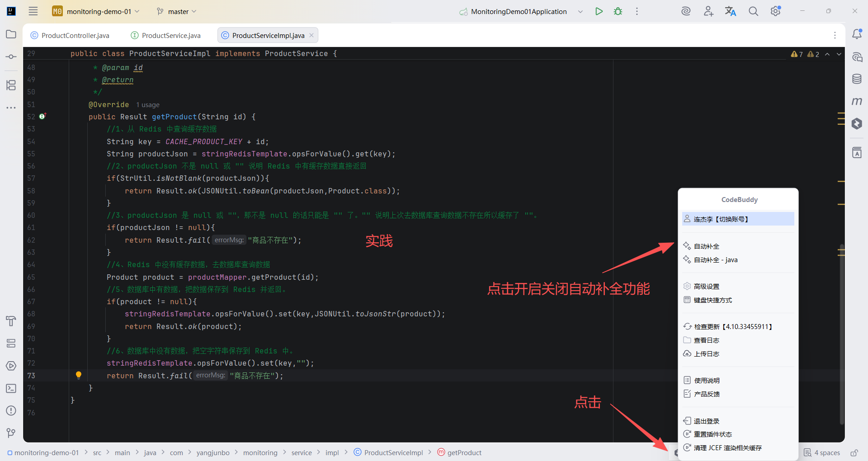868x461 pixels.
Task: Open the Commit tool window
Action: coord(11,56)
